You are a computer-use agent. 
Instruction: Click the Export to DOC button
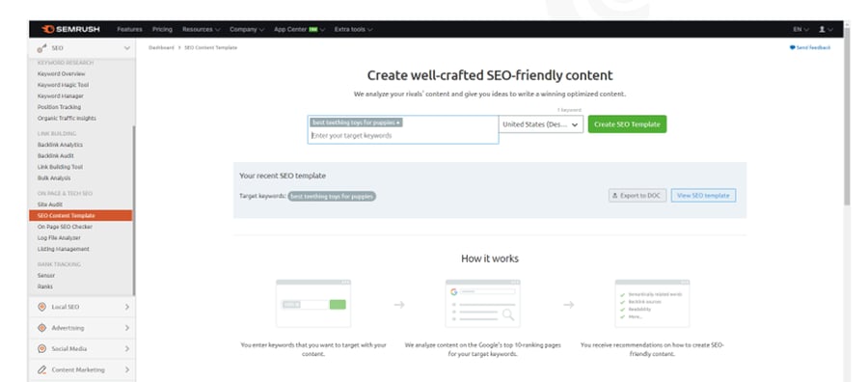point(637,196)
